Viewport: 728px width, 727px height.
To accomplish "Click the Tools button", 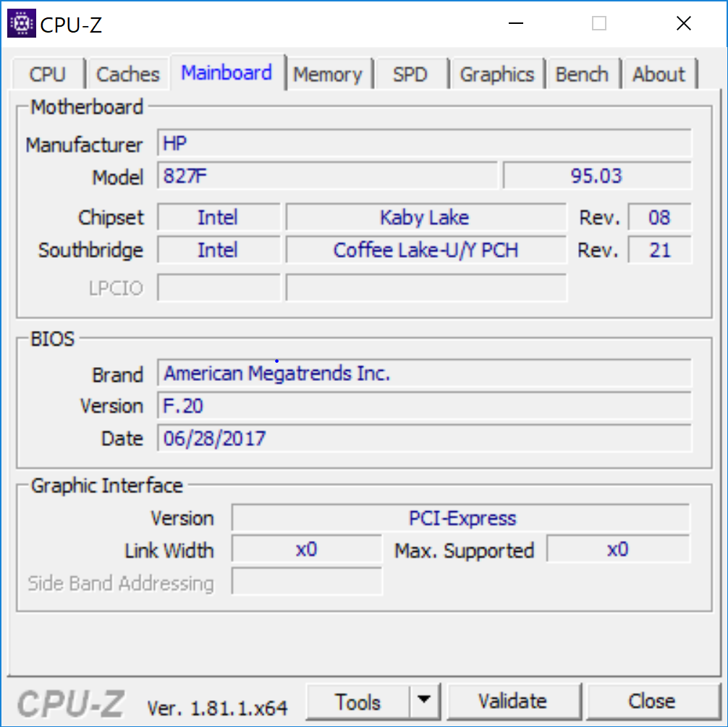I will tap(358, 702).
